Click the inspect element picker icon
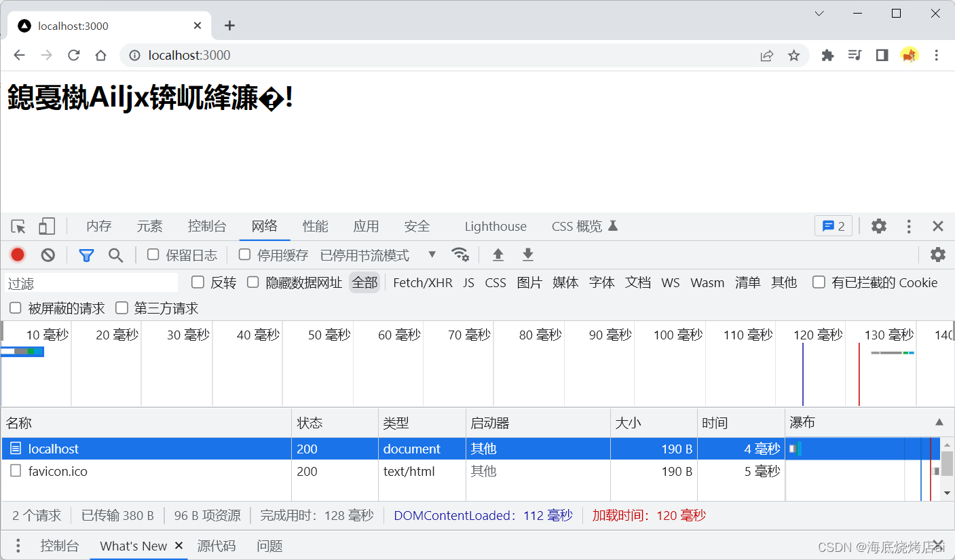The height and width of the screenshot is (560, 955). click(18, 227)
